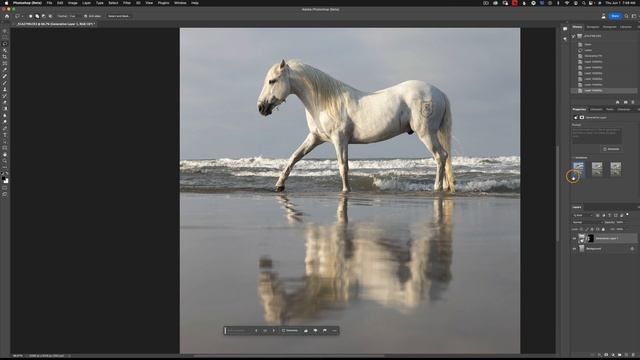Select the second variation thumbnail
The width and height of the screenshot is (640, 360).
coord(597,169)
